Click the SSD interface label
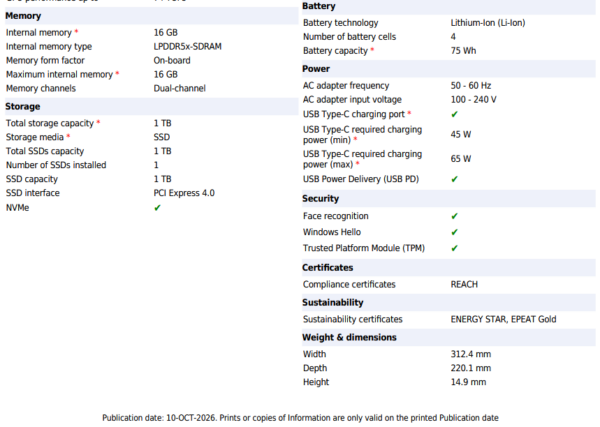 (x=33, y=193)
